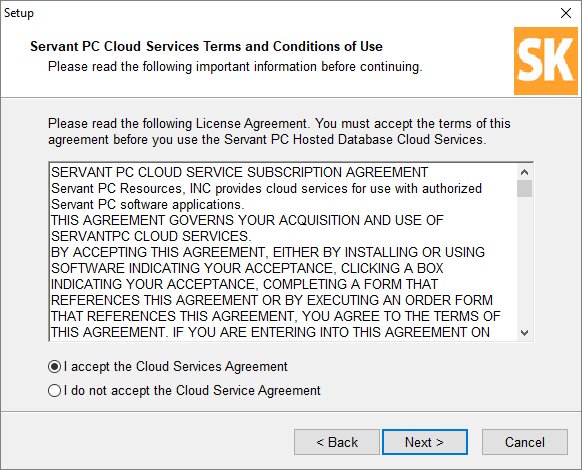Screen dimensions: 582x470
Task: Click the empty scrollbar track below the thumb
Action: (524, 261)
